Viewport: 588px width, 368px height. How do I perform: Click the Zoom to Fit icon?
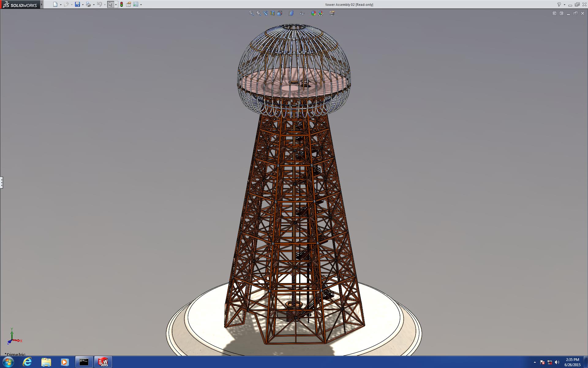point(251,13)
